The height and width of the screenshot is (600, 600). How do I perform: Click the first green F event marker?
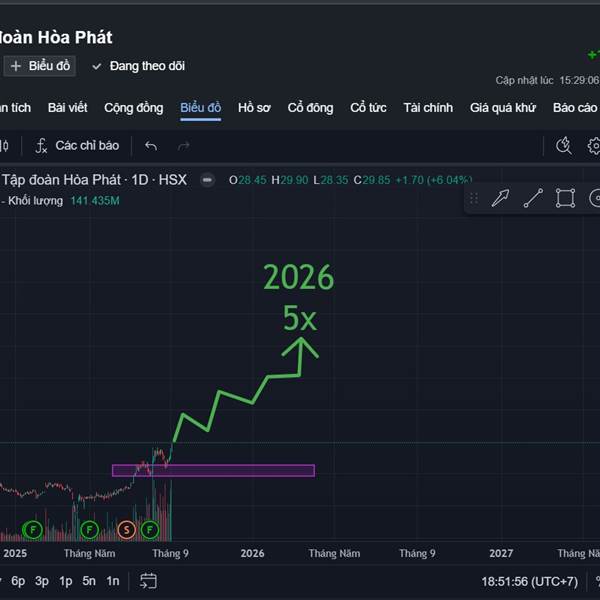[33, 530]
